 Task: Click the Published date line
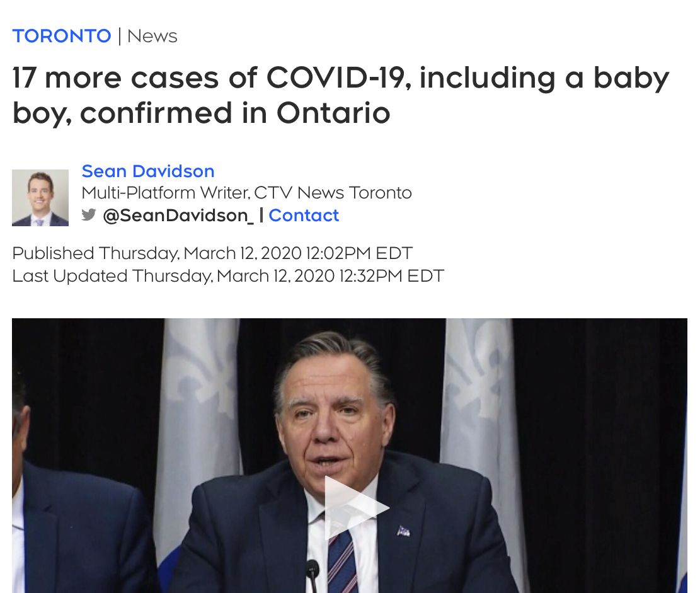point(212,253)
